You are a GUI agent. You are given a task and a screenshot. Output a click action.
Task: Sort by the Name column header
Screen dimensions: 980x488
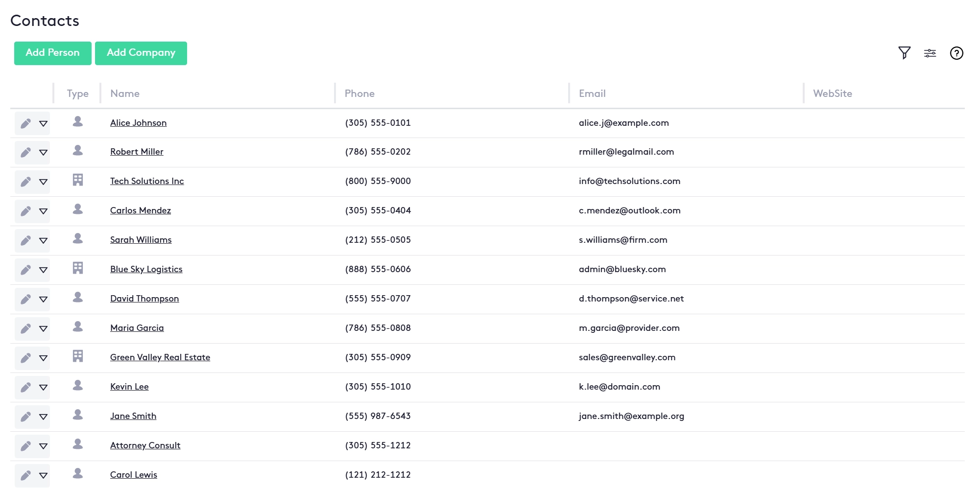click(125, 93)
